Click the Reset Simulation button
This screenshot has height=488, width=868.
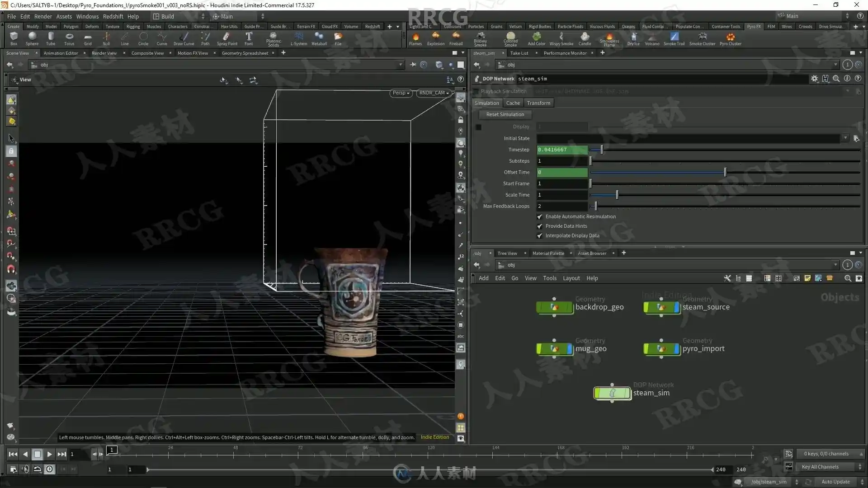(x=505, y=115)
